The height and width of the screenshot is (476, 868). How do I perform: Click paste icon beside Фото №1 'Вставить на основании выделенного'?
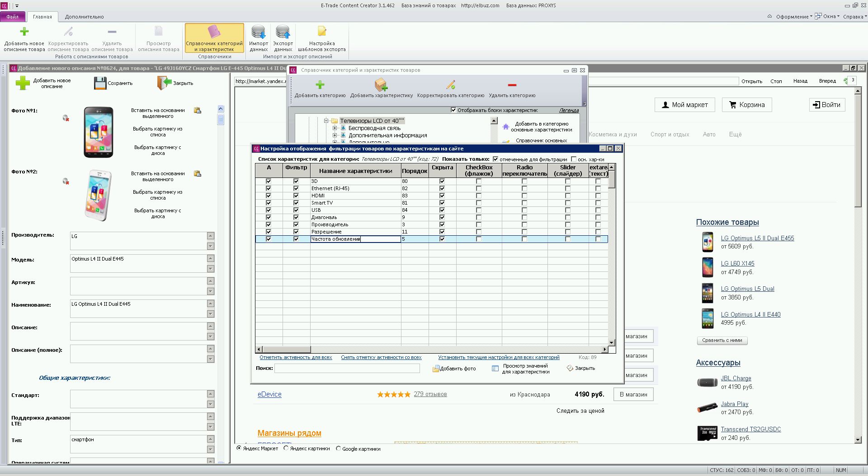[x=198, y=110]
